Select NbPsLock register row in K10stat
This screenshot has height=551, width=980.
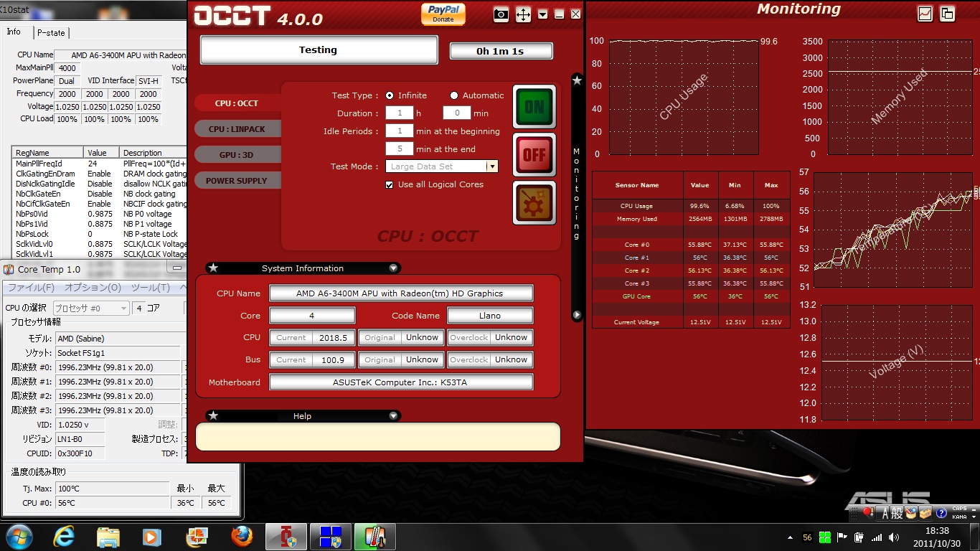tap(99, 234)
